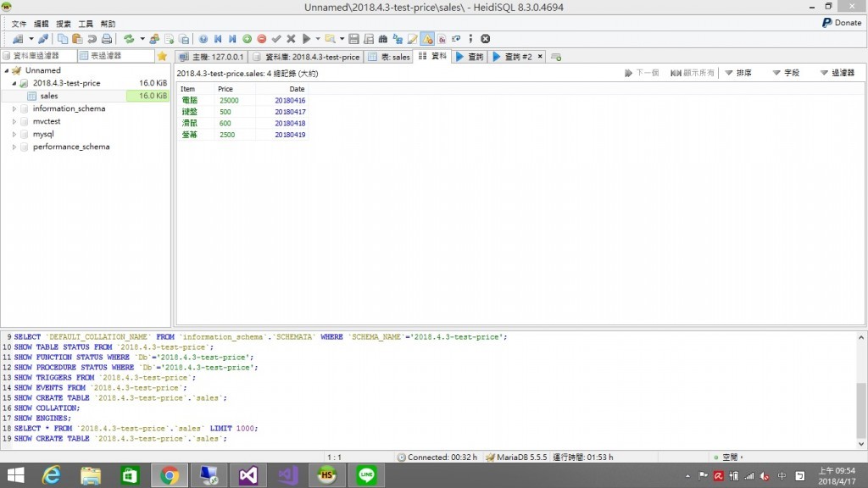Open dropdown arrow beside load SQL file icon
The image size is (868, 488).
342,39
